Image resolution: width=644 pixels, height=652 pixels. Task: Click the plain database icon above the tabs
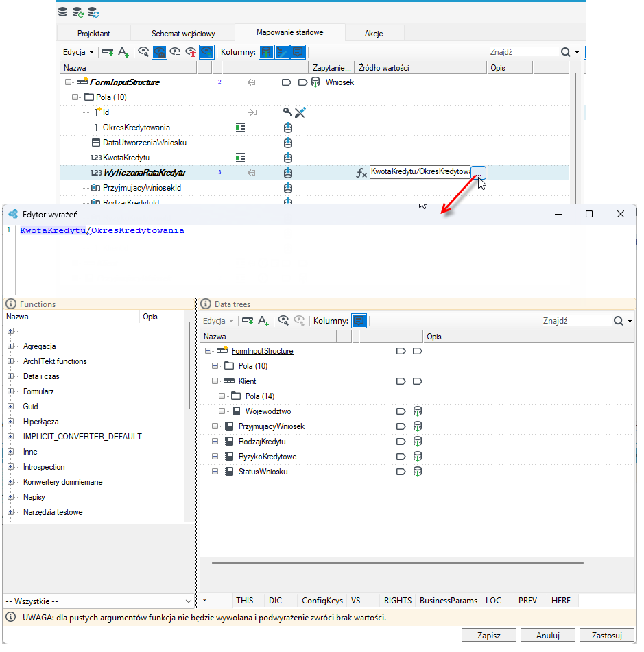(x=63, y=12)
